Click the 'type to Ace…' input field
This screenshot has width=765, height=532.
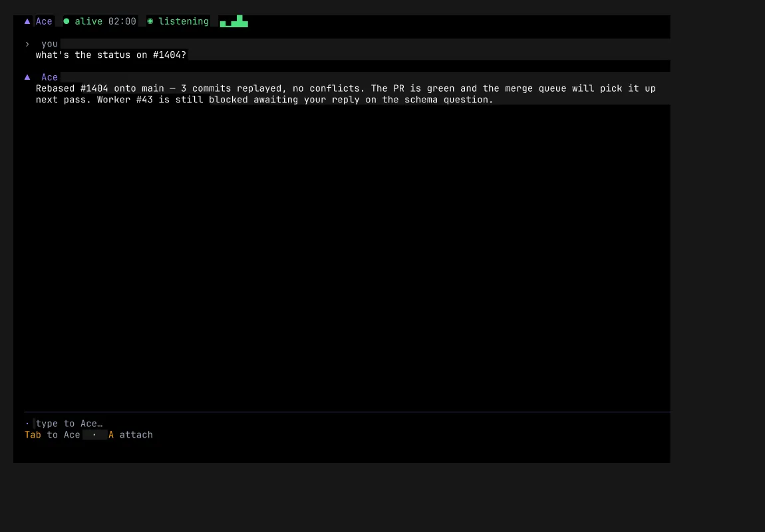(x=347, y=424)
